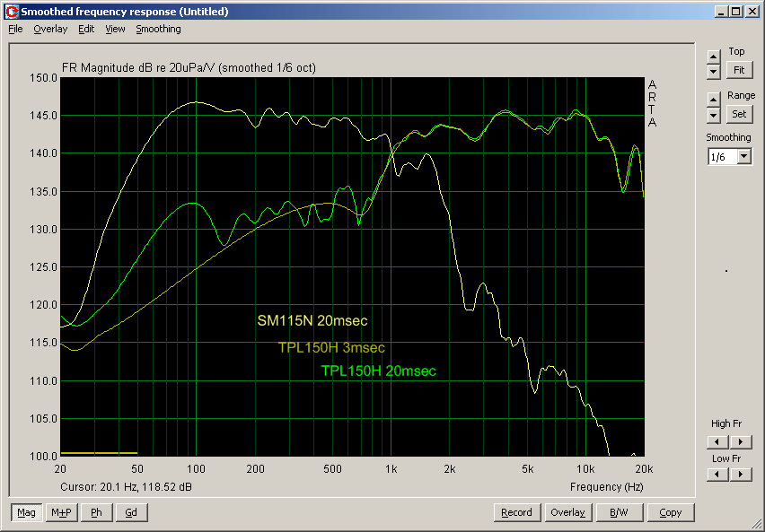Screen dimensions: 765x532
Task: Shift High Fr limit right
Action: [741, 441]
